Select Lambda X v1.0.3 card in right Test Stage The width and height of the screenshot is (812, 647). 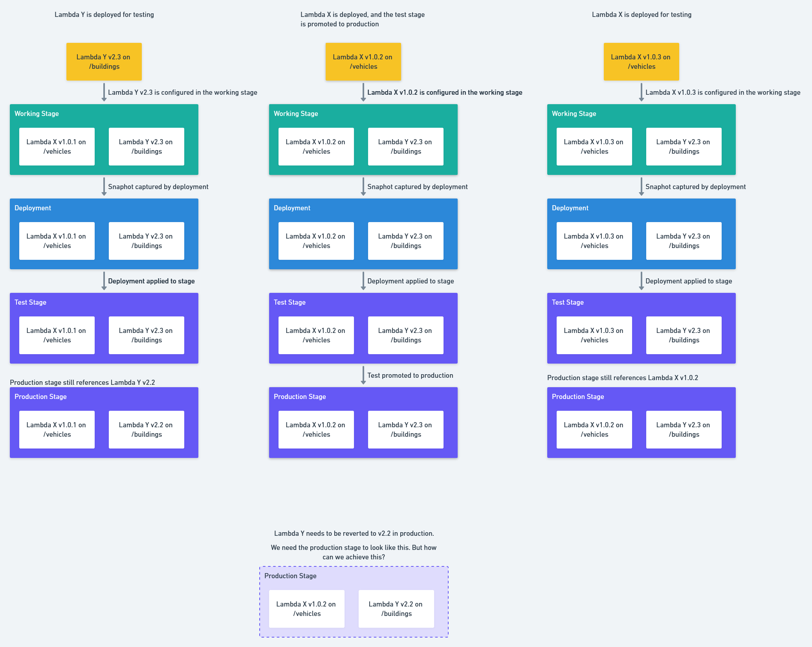click(x=594, y=335)
